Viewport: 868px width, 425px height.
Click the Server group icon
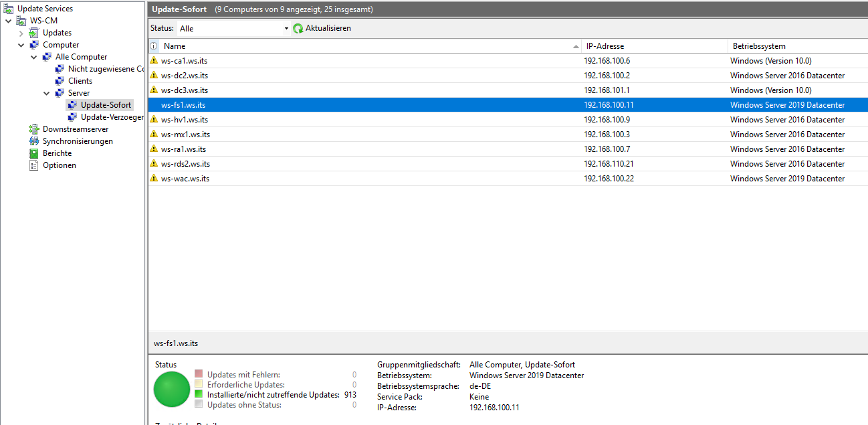[60, 93]
